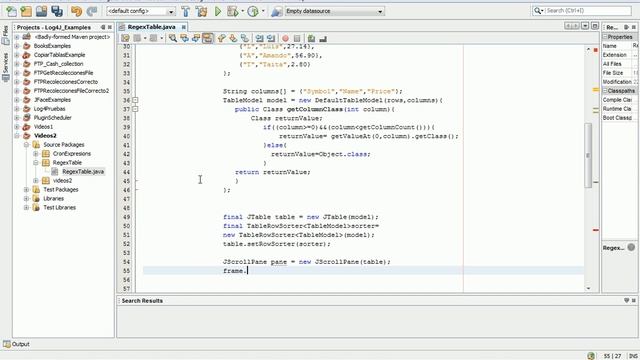640x360 pixels.
Task: Close the RegexTable.java tab
Action: [184, 27]
